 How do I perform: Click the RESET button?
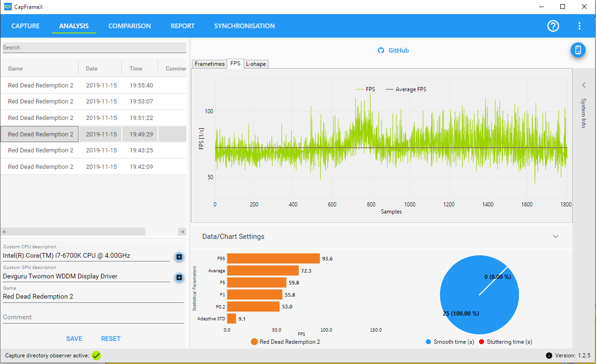click(x=111, y=339)
